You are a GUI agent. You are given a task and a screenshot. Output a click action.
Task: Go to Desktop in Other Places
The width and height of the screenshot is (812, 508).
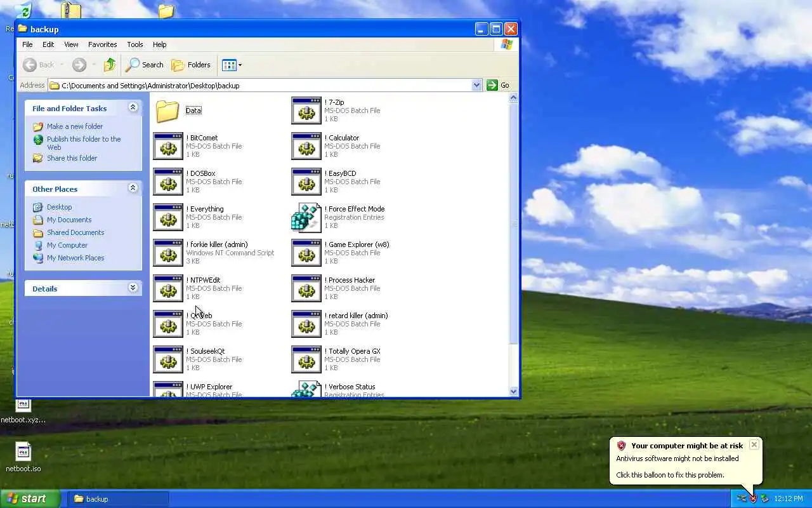[x=59, y=207]
